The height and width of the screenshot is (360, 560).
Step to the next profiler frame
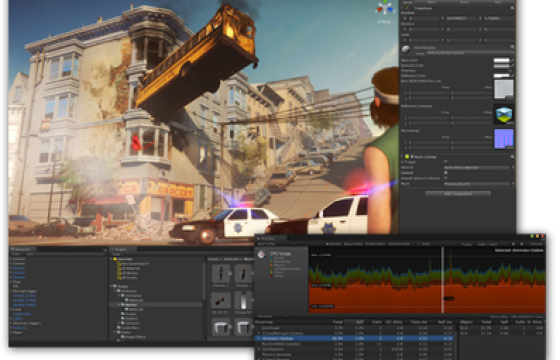(x=521, y=244)
